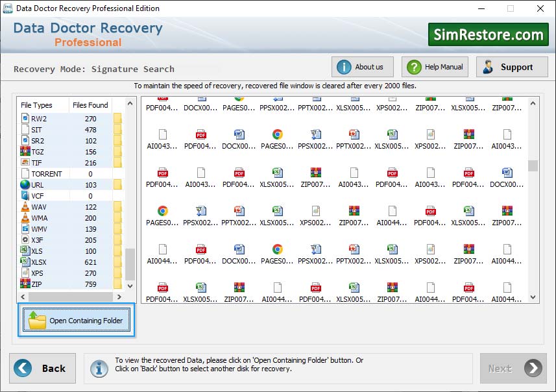The image size is (556, 392).
Task: Select the WMA cone icon
Action: pyautogui.click(x=25, y=217)
